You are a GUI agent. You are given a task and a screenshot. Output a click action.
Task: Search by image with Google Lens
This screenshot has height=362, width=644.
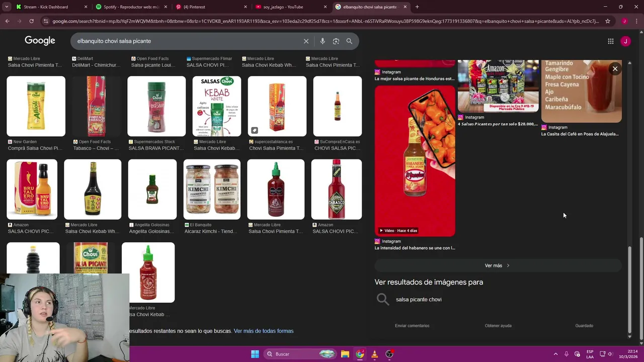click(x=336, y=41)
